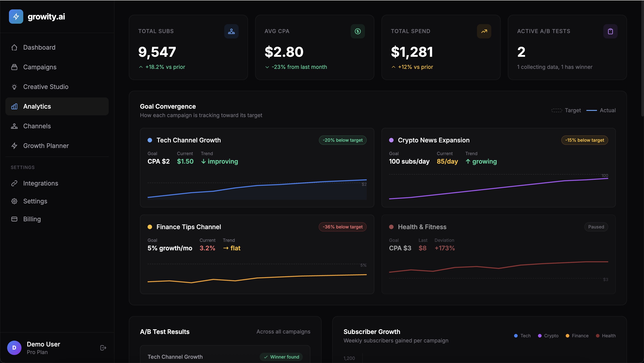Screen dimensions: 644x363
Task: Toggle the Actual line in the legend
Action: (601, 110)
